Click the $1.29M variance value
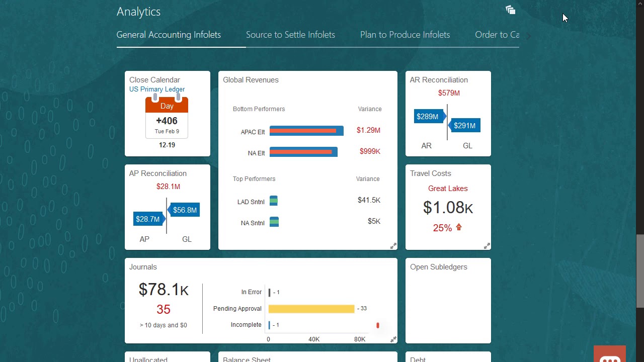This screenshot has width=644, height=362. [368, 130]
